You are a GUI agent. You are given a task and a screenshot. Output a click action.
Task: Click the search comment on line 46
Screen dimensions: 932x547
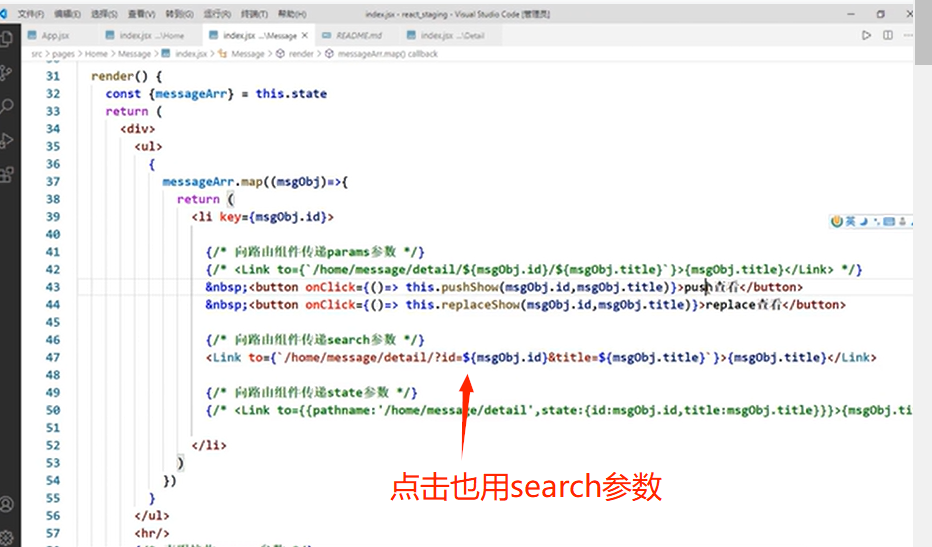point(315,340)
